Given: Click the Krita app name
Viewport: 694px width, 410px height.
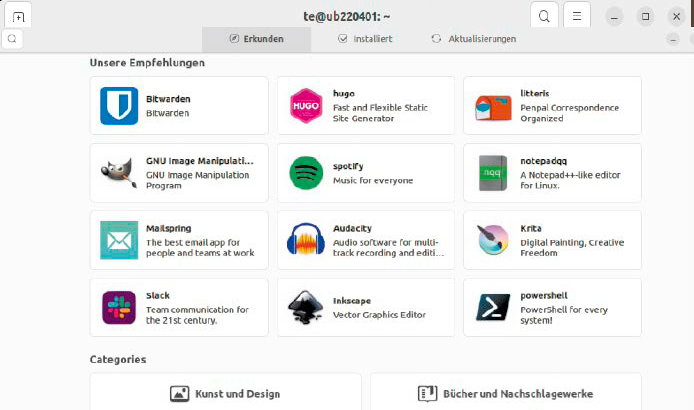Looking at the screenshot, I should 531,228.
